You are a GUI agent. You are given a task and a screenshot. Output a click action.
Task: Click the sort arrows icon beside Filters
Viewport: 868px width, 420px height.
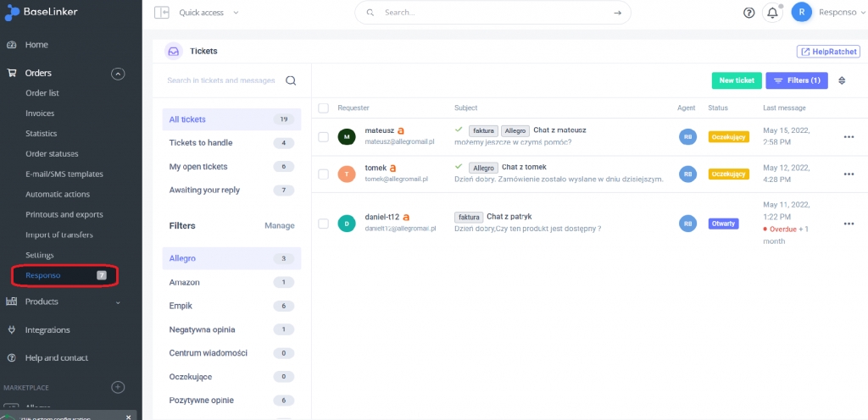[x=842, y=80]
